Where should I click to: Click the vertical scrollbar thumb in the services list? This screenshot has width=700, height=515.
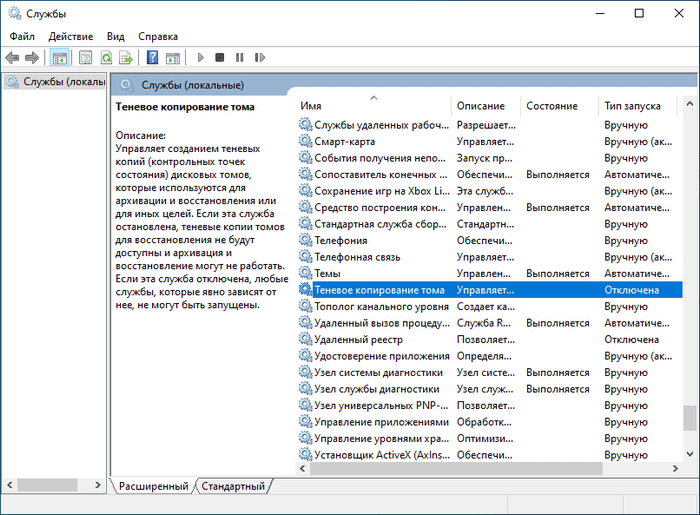690,418
